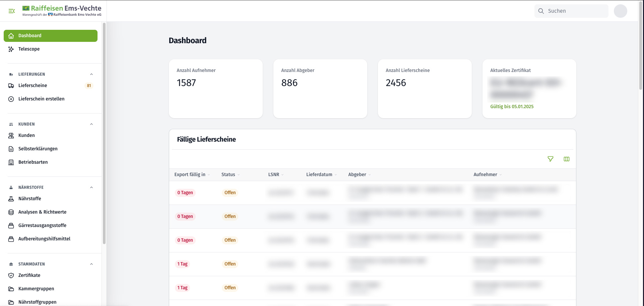This screenshot has height=306, width=644.
Task: Click the Betriebsarten building icon
Action: (11, 162)
